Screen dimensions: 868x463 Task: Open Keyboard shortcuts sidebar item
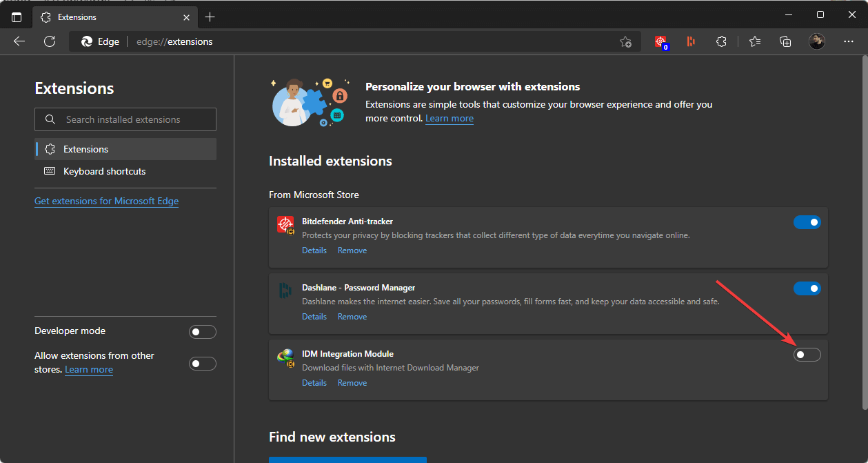(x=125, y=171)
